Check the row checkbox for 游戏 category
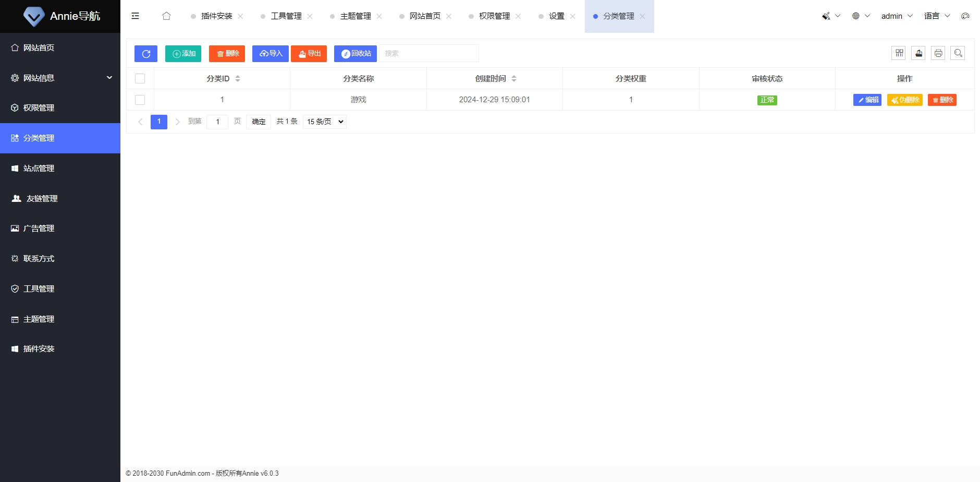980x482 pixels. pyautogui.click(x=140, y=100)
